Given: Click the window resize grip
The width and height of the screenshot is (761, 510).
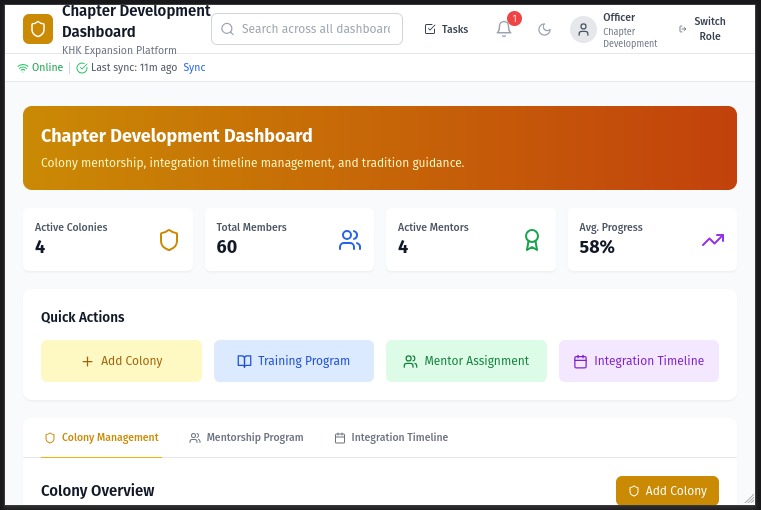Looking at the screenshot, I should click(750, 498).
